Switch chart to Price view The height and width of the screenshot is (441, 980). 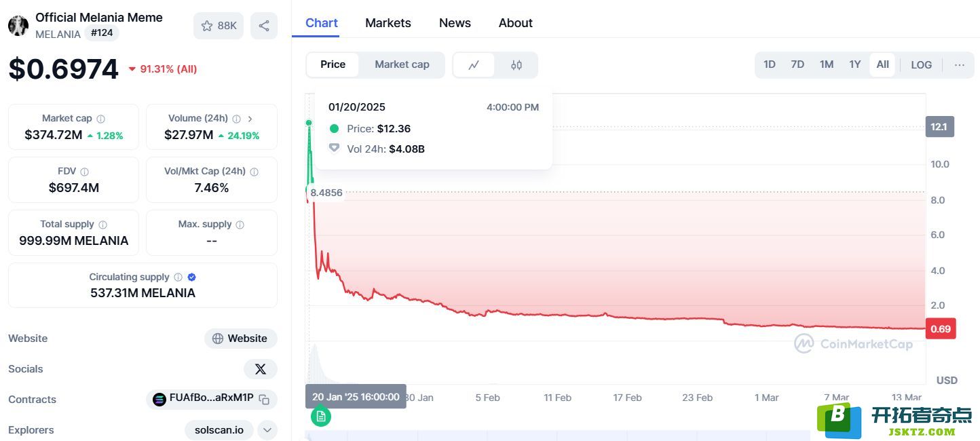pyautogui.click(x=333, y=64)
